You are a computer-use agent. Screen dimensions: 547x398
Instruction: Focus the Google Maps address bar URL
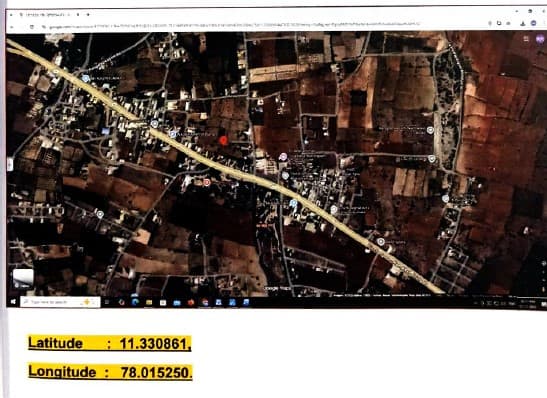click(x=234, y=26)
